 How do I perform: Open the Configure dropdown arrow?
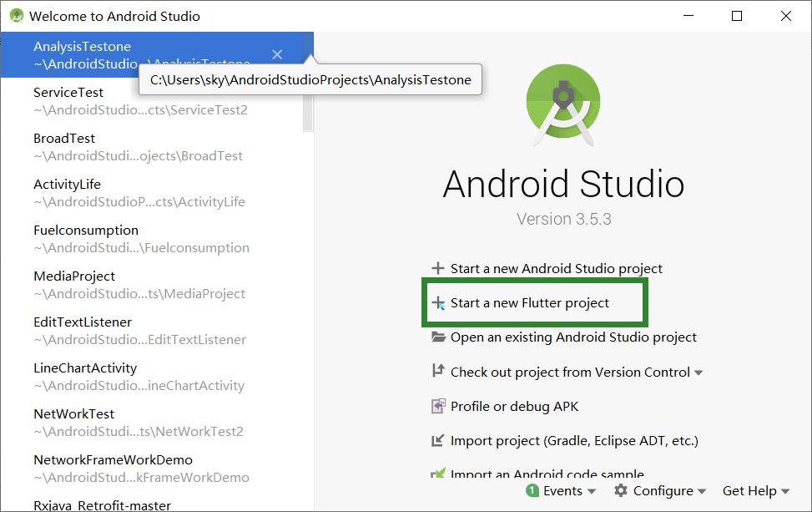pyautogui.click(x=702, y=491)
